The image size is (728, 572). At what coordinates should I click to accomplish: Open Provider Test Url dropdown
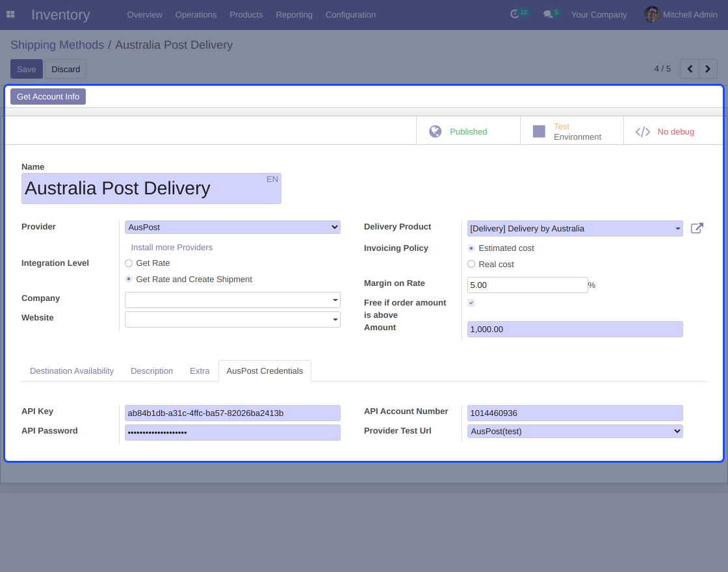(575, 432)
